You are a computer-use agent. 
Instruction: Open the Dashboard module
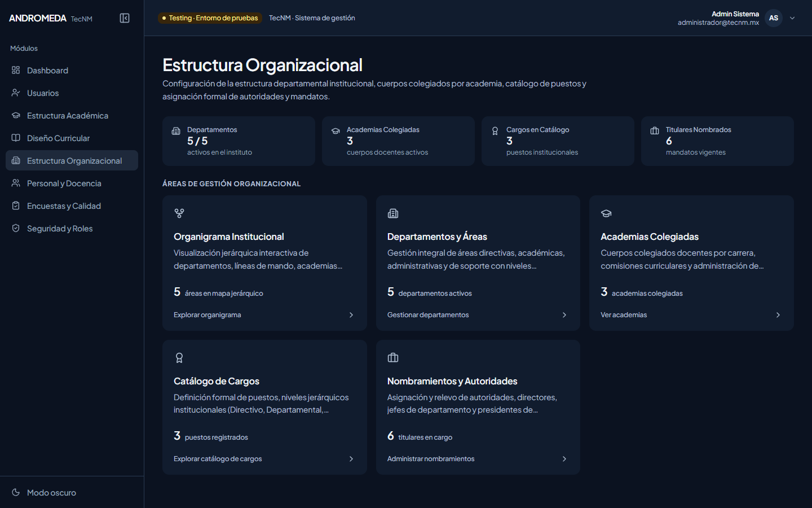(x=72, y=70)
